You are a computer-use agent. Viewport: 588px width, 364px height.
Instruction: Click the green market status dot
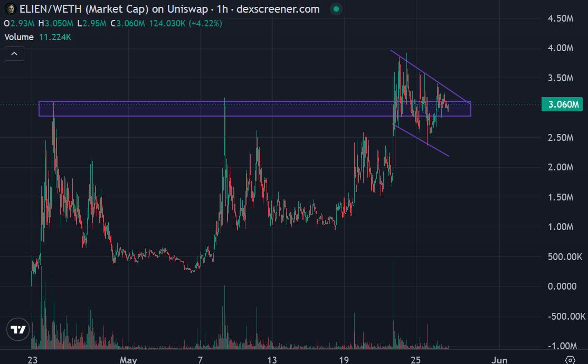(x=336, y=9)
